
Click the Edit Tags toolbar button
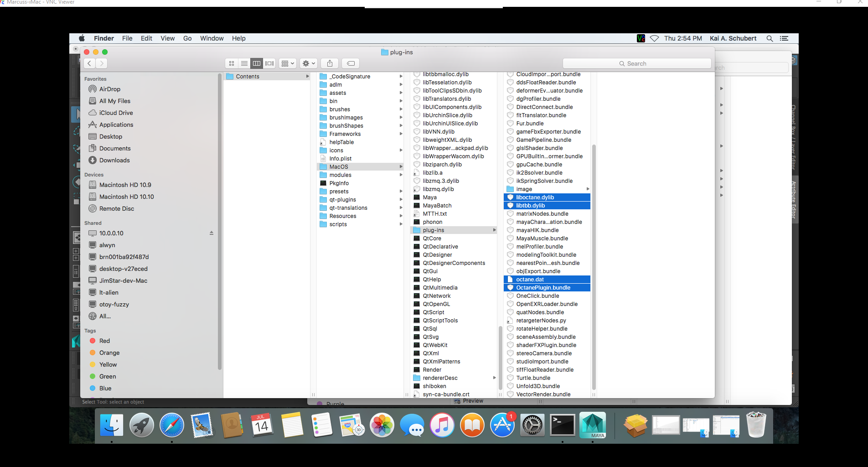pos(351,63)
